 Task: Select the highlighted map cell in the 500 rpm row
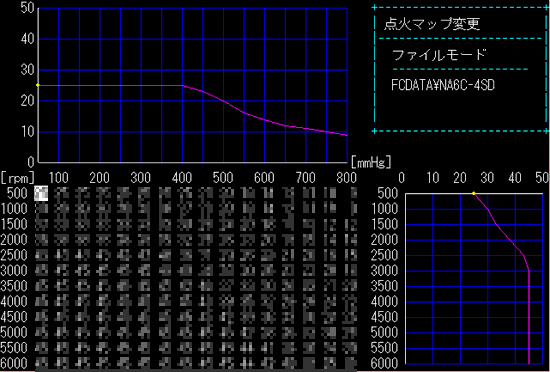41,193
